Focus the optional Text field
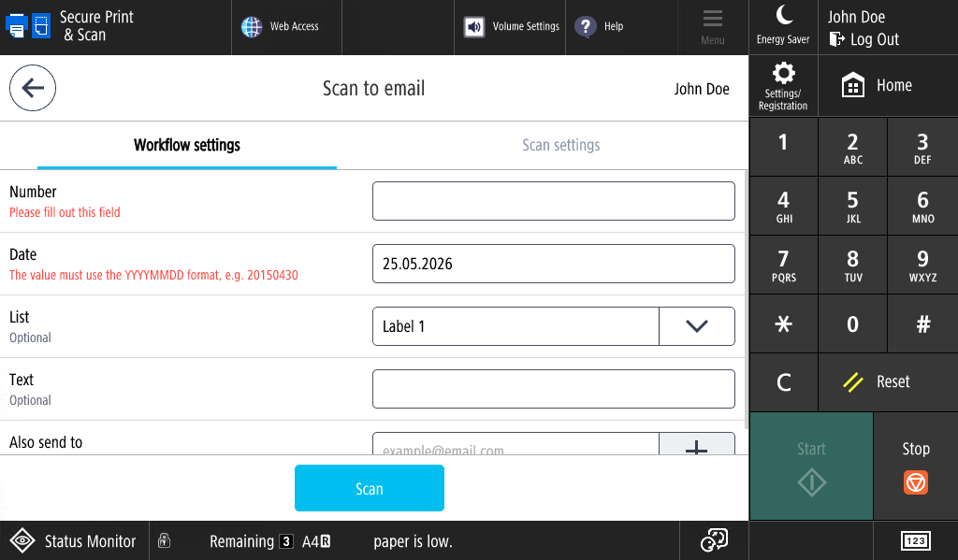Image resolution: width=958 pixels, height=560 pixels. [x=554, y=389]
